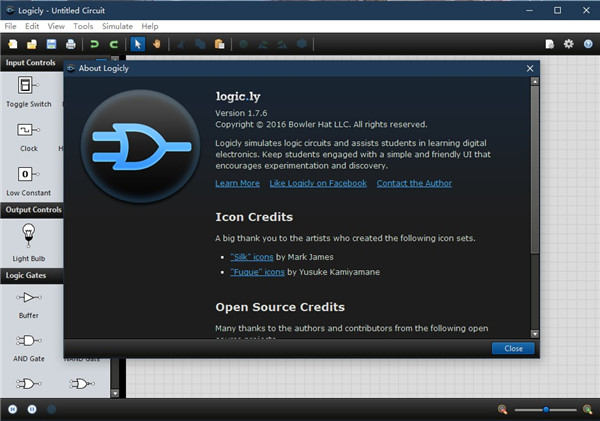Paste from clipboard toolbar icon
This screenshot has height=421, width=600.
tap(219, 44)
